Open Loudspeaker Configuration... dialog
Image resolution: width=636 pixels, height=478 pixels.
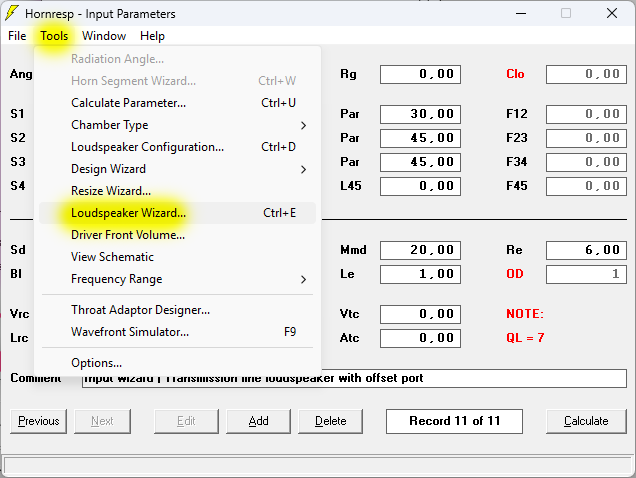pyautogui.click(x=177, y=147)
